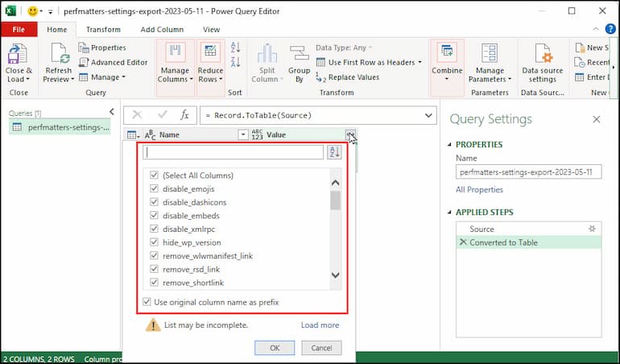Click scroll up arrow in column list
This screenshot has height=364, width=620.
click(x=335, y=183)
